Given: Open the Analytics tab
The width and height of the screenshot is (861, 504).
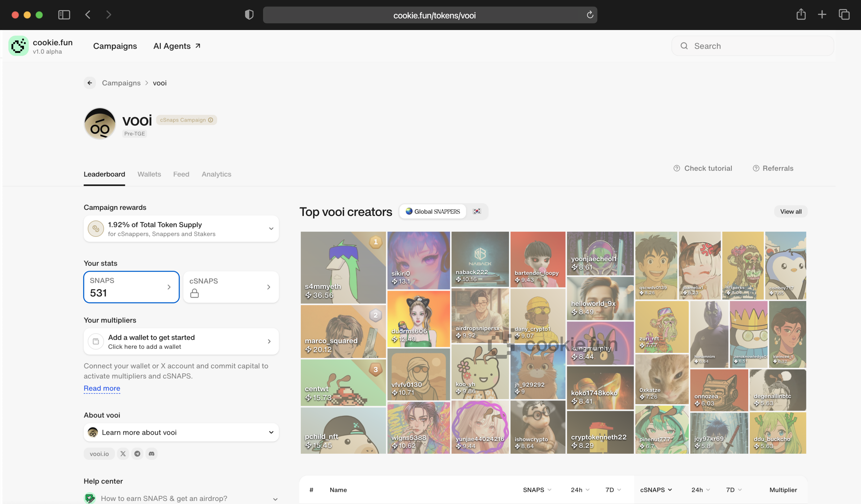Looking at the screenshot, I should [216, 174].
